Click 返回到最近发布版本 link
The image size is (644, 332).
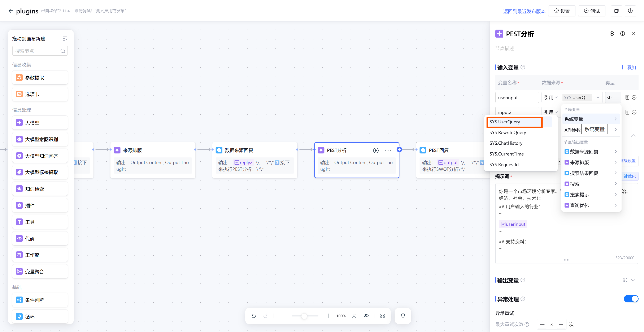524,11
